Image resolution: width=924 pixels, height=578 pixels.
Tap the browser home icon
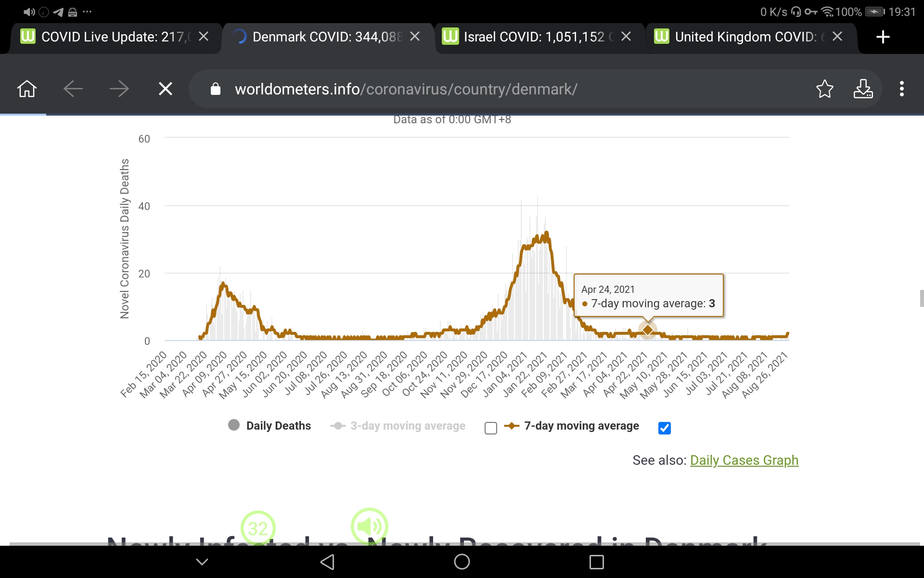pos(27,89)
